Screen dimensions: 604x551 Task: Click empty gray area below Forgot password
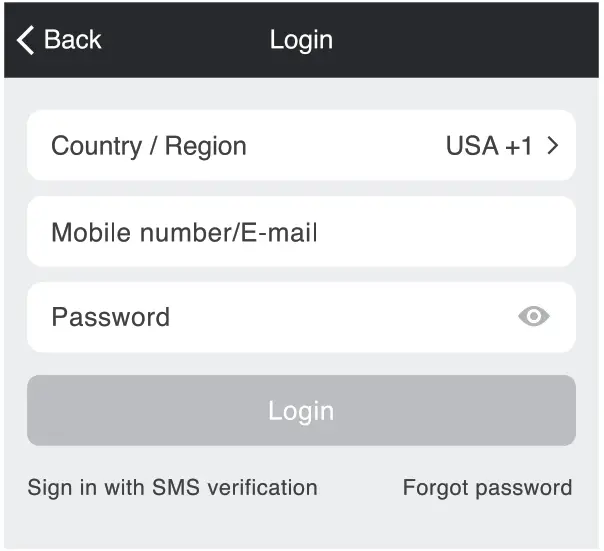(x=487, y=525)
